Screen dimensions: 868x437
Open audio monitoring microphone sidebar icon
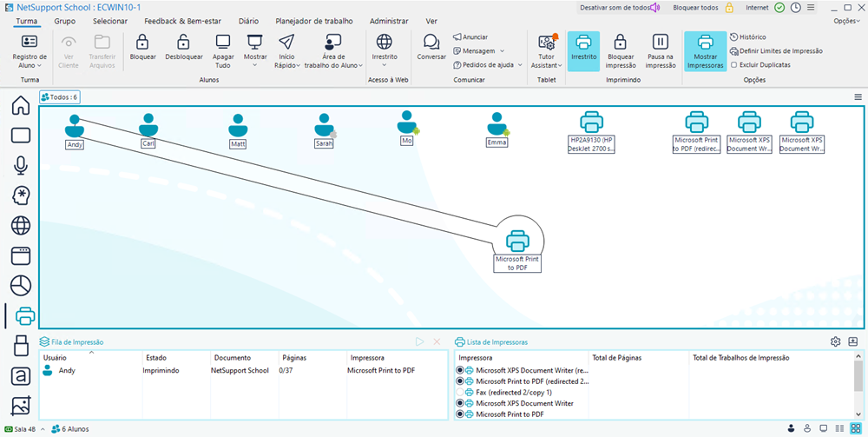click(x=21, y=165)
